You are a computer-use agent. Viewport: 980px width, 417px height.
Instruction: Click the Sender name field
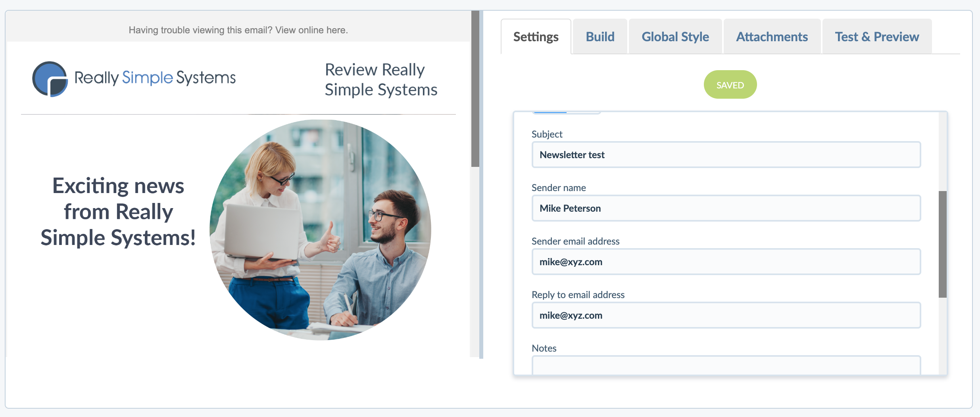[726, 208]
